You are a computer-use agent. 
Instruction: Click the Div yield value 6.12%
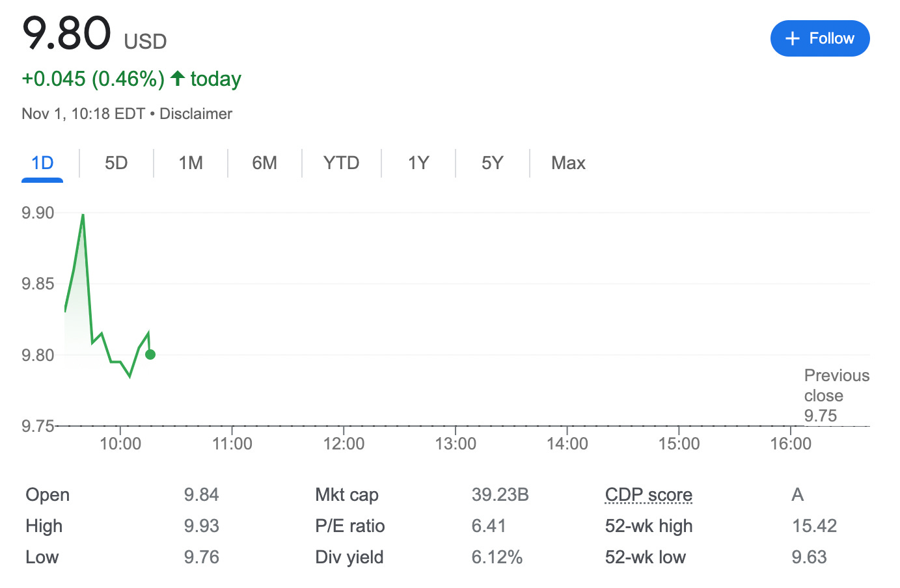(497, 557)
